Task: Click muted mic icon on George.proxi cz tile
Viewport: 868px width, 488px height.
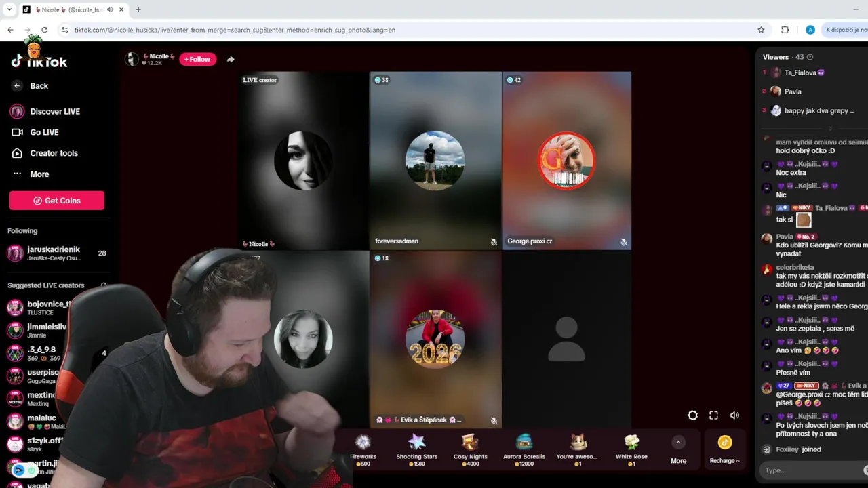Action: pyautogui.click(x=623, y=242)
